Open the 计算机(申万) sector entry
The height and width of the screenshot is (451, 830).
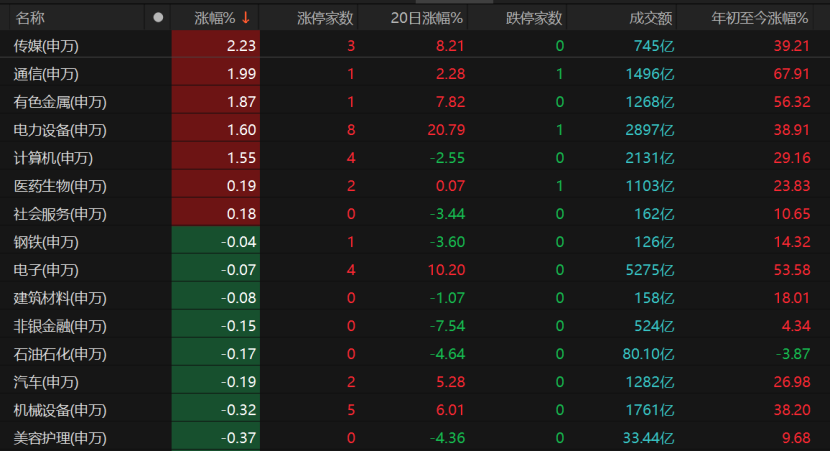pos(415,158)
